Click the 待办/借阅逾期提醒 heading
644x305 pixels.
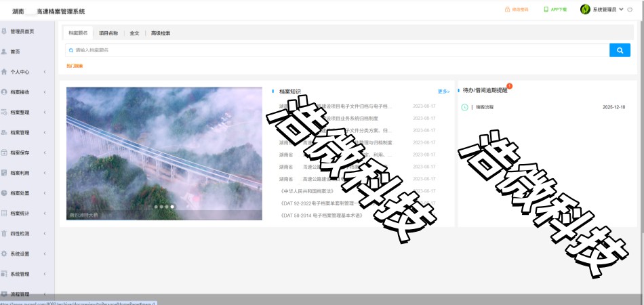[x=485, y=90]
